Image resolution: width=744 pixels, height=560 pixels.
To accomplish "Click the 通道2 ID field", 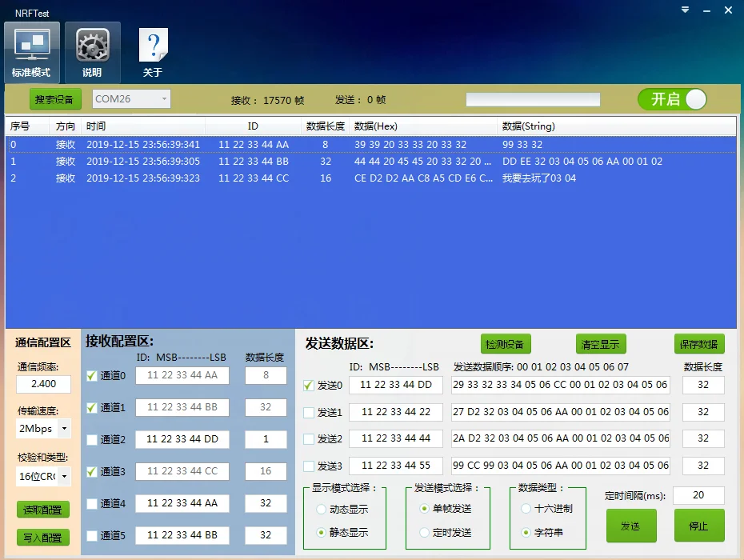I will (182, 439).
